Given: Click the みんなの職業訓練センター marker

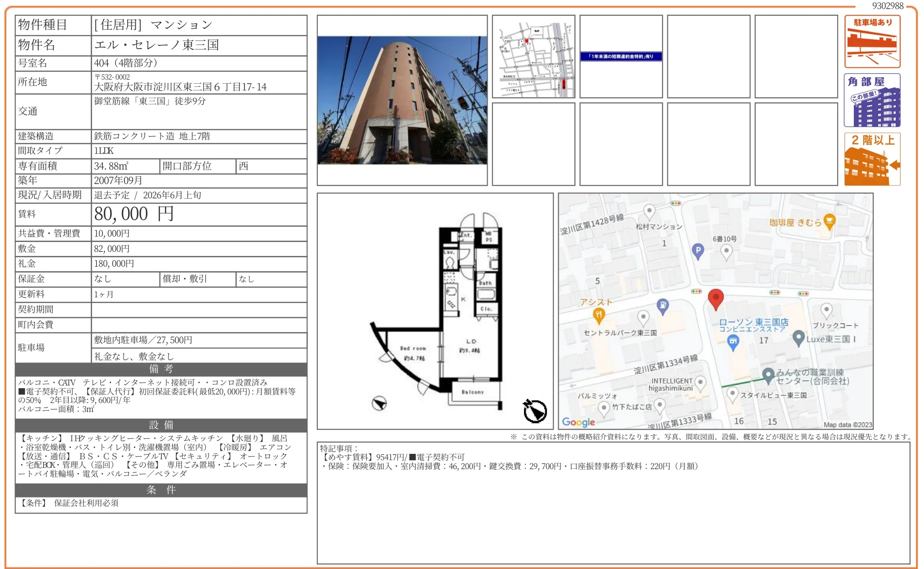Looking at the screenshot, I should [768, 375].
